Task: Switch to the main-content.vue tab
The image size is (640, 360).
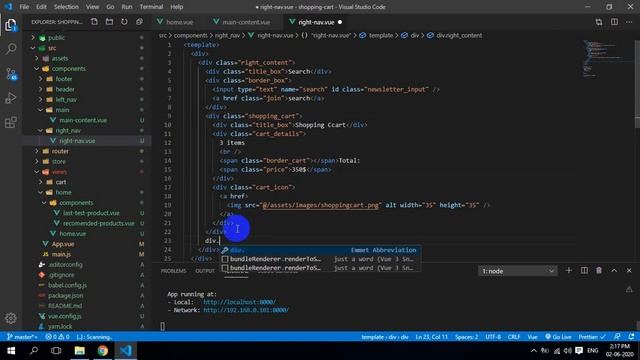Action: pyautogui.click(x=246, y=22)
